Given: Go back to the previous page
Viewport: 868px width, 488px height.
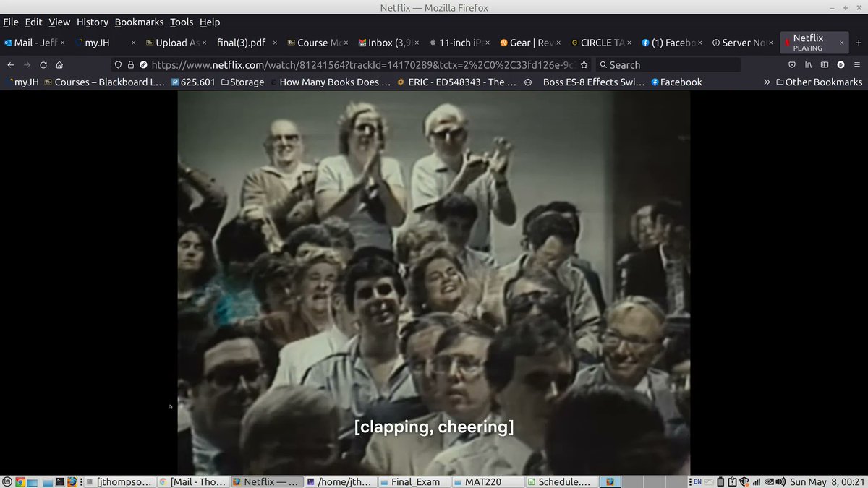Looking at the screenshot, I should pos(10,64).
